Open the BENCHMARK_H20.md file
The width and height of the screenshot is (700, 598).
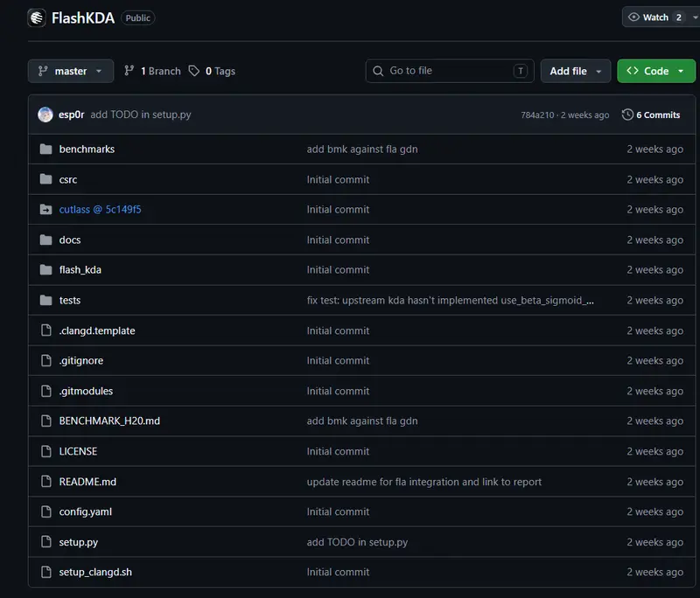pos(109,421)
